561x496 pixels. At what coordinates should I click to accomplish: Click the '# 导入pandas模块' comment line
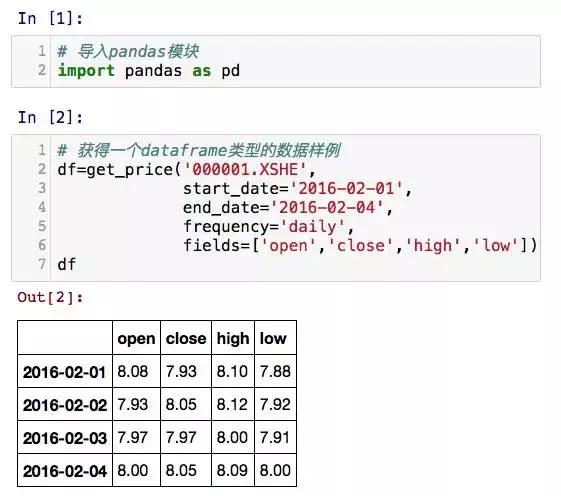[x=128, y=51]
